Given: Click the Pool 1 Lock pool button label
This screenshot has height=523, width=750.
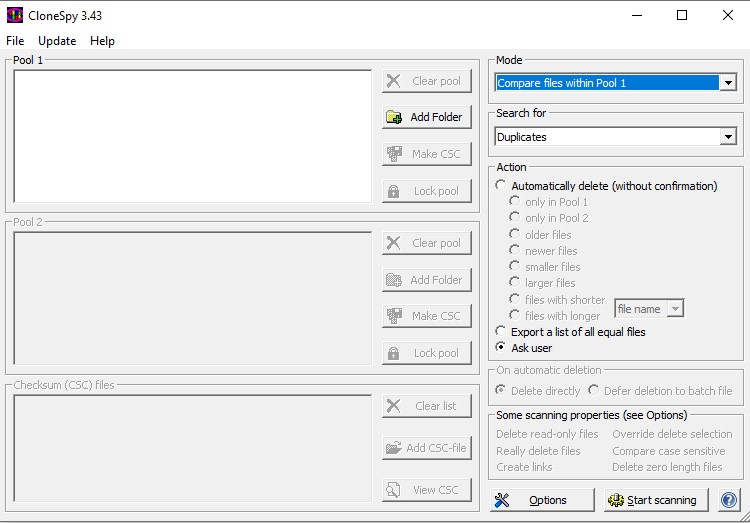Looking at the screenshot, I should pos(436,191).
